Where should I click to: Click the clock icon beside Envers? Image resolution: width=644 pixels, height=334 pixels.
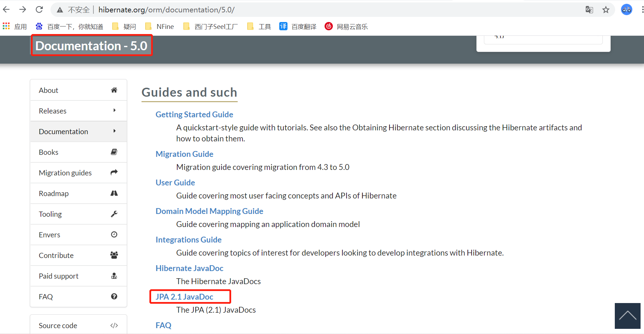pos(114,235)
